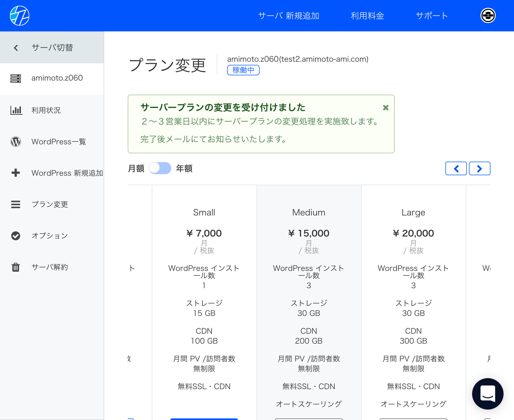Click the hamburger icon for プラン変更
The height and width of the screenshot is (420, 514).
(16, 204)
